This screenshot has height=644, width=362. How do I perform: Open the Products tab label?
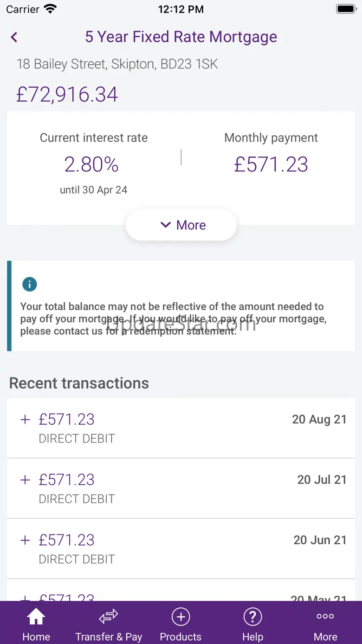181,637
